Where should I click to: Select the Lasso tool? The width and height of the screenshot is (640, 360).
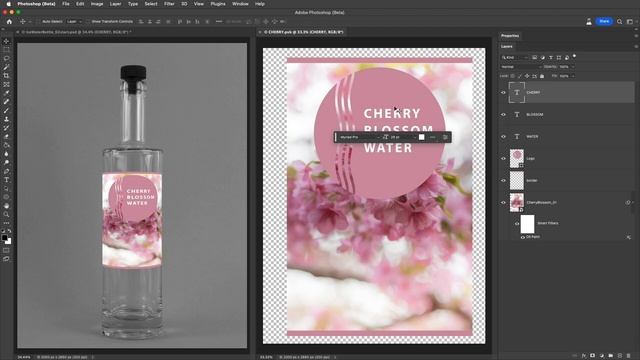pos(6,58)
